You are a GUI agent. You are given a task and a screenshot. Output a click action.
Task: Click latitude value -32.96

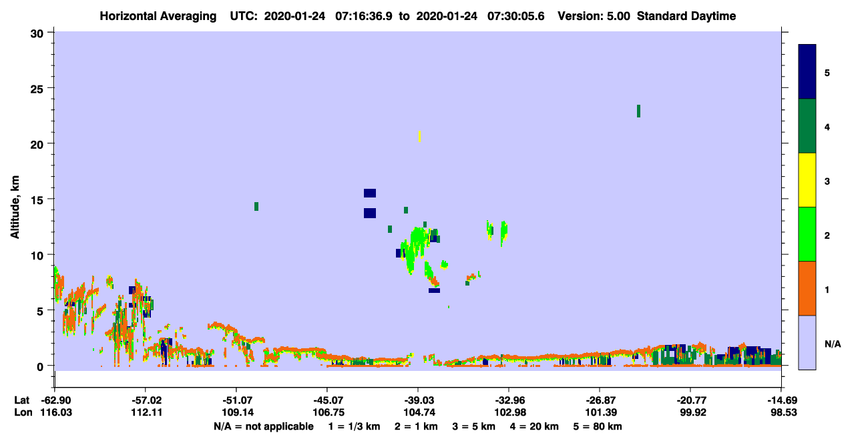point(509,400)
